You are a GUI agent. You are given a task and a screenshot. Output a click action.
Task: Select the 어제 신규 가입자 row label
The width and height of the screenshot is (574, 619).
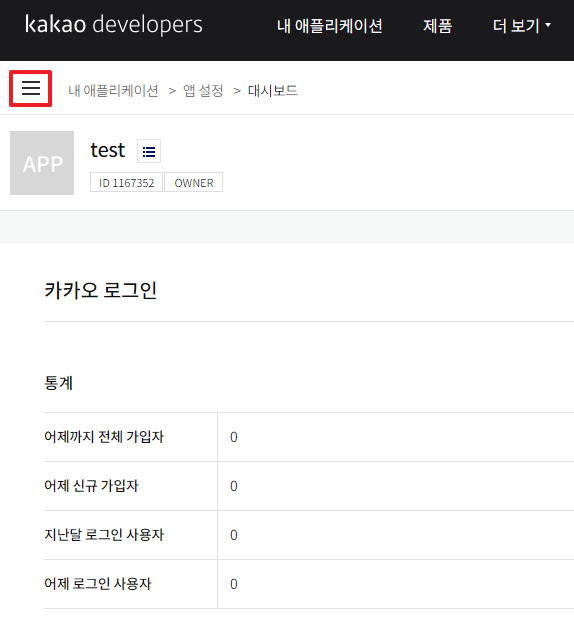click(91, 486)
